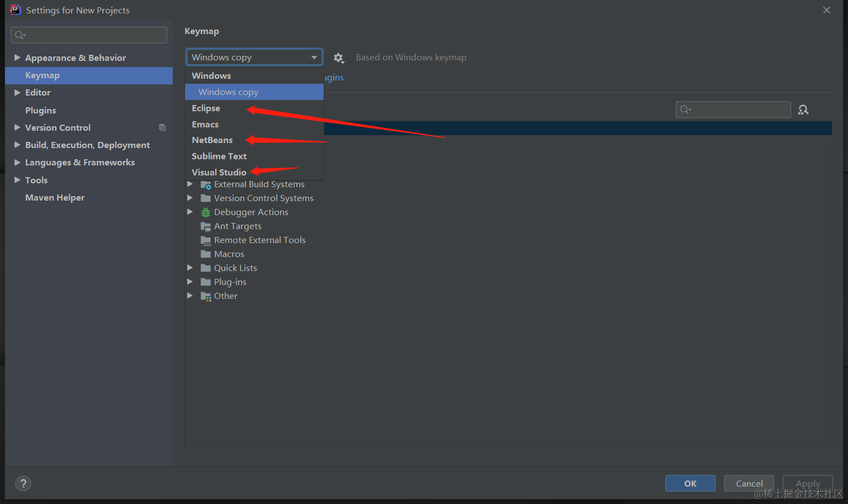
Task: Click the OK button
Action: [x=690, y=483]
